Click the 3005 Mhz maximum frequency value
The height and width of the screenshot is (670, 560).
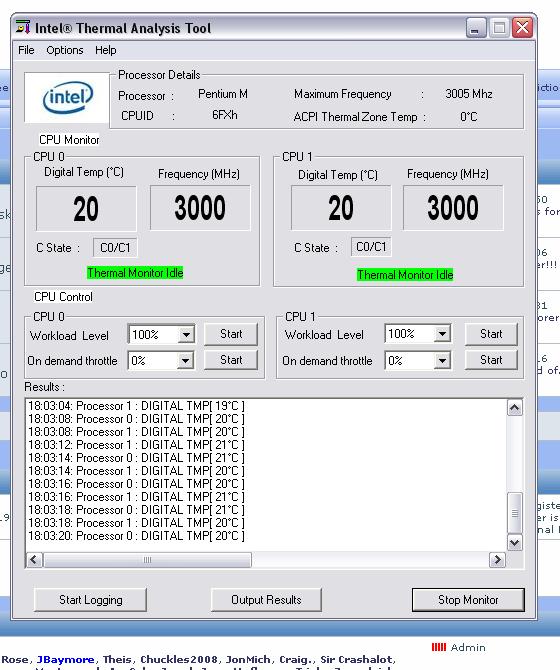[x=469, y=94]
